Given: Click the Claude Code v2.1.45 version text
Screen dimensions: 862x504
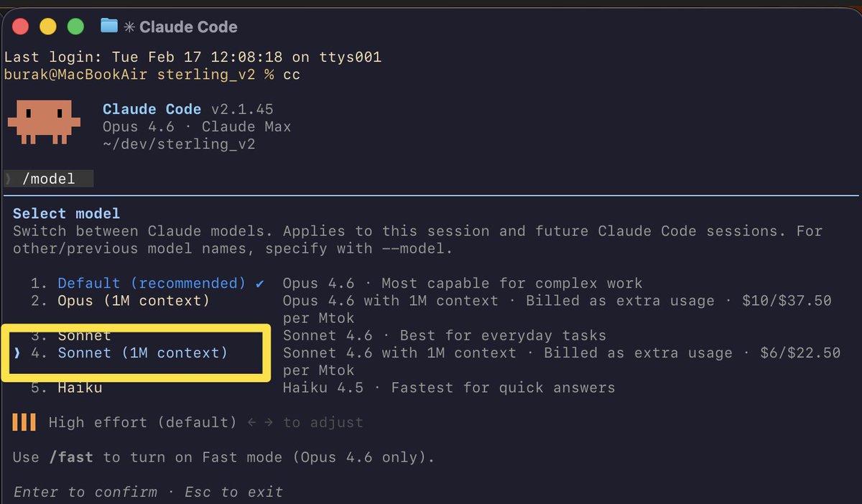Looking at the screenshot, I should (187, 109).
